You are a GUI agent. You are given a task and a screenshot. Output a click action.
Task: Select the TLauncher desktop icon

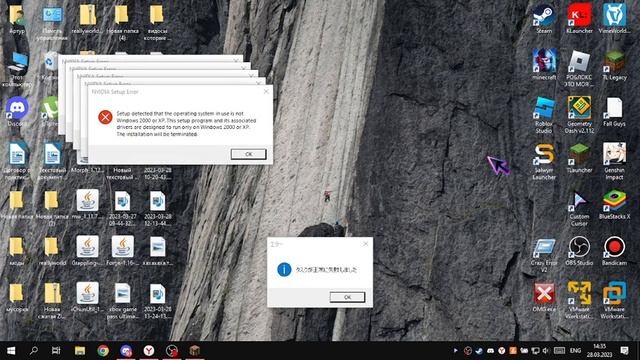579,158
